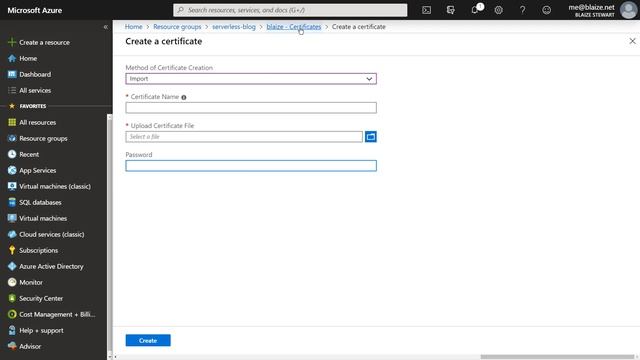Image resolution: width=640 pixels, height=360 pixels.
Task: Click the Virtual machines icon
Action: 12,218
